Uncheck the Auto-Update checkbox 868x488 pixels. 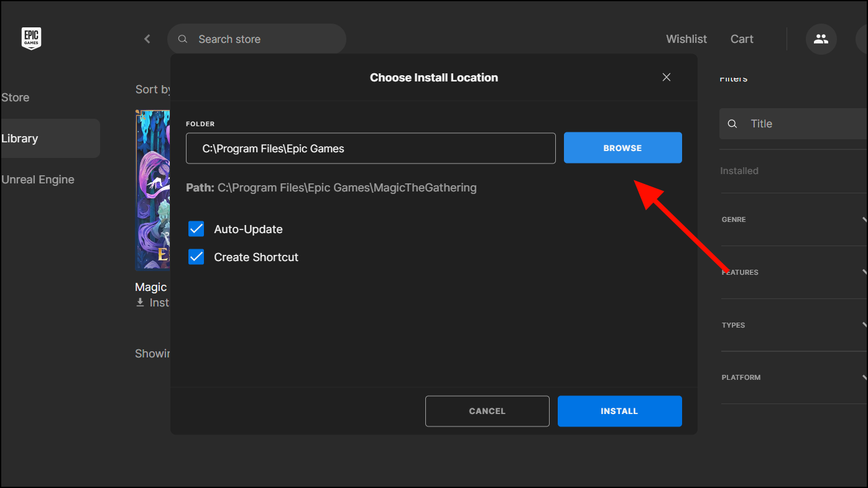click(196, 229)
